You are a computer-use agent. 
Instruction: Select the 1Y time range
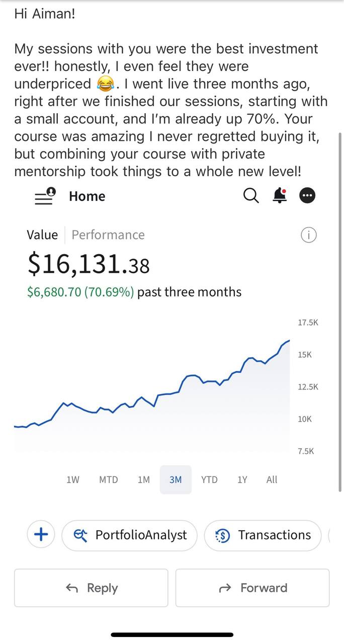[242, 479]
